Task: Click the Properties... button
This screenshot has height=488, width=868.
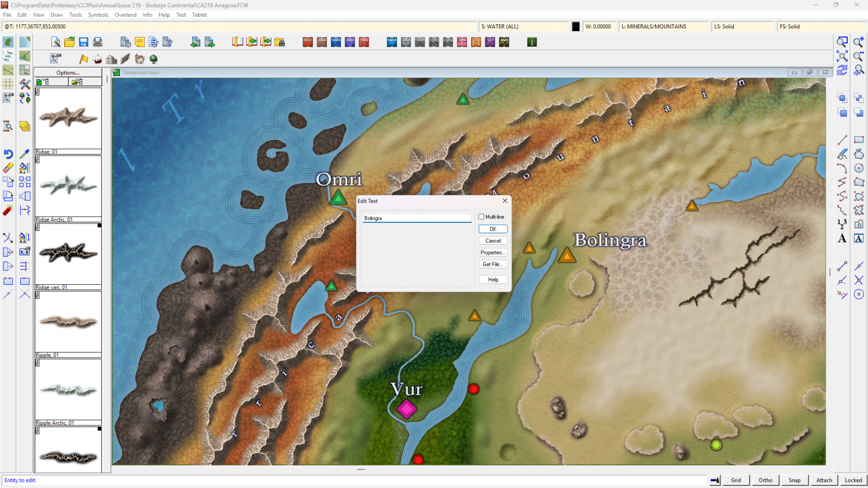Action: pyautogui.click(x=493, y=252)
